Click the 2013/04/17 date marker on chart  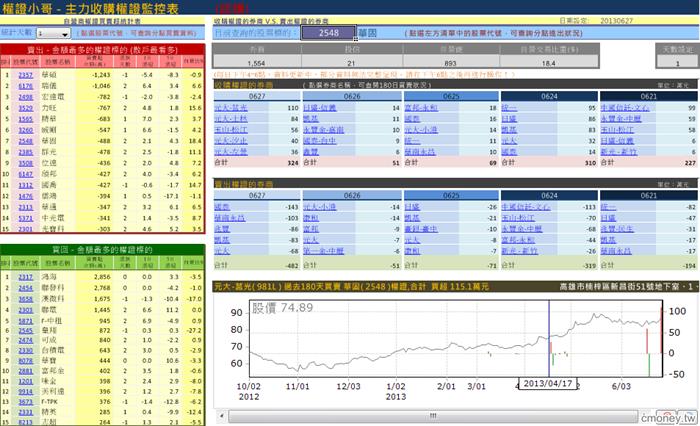tap(547, 384)
